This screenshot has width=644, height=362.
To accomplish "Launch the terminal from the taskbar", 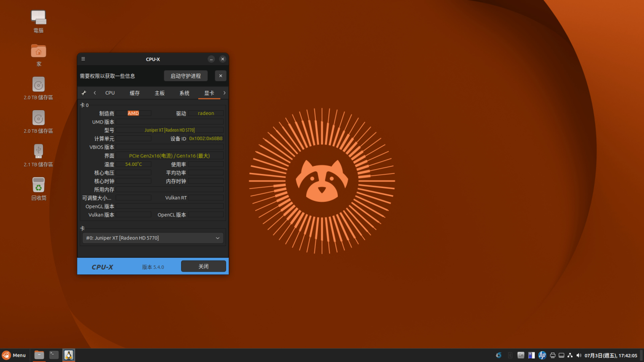I will 54,355.
